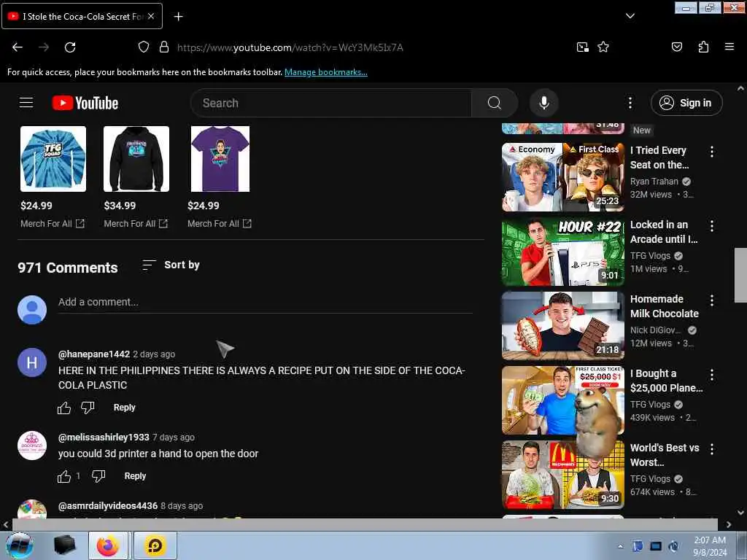Open the Sort by comments dropdown
This screenshot has height=560, width=747.
[171, 265]
